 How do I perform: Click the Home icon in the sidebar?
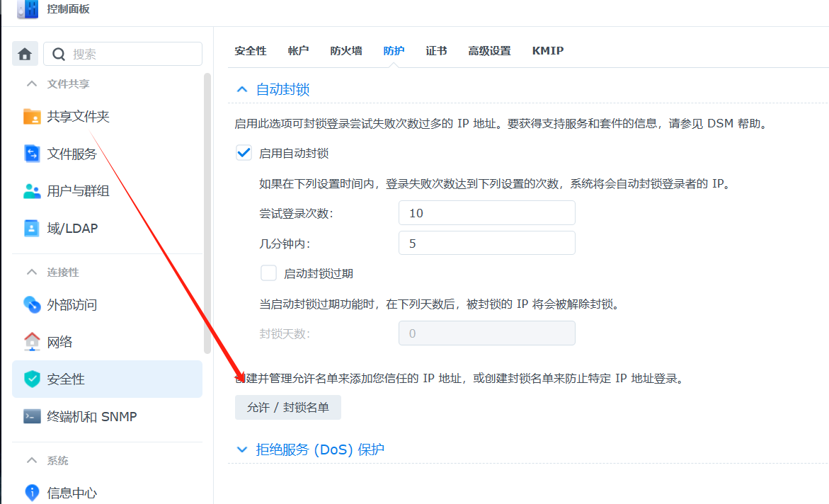pyautogui.click(x=25, y=55)
